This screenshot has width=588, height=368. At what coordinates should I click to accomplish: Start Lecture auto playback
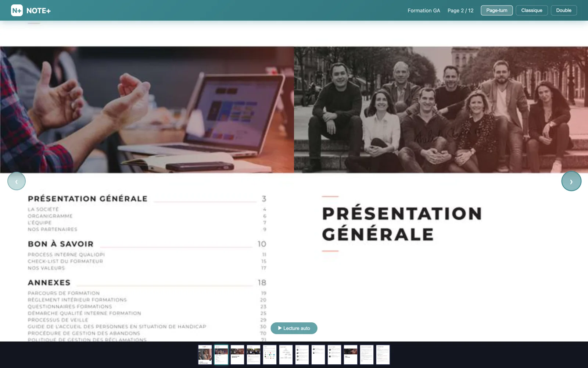pyautogui.click(x=294, y=328)
